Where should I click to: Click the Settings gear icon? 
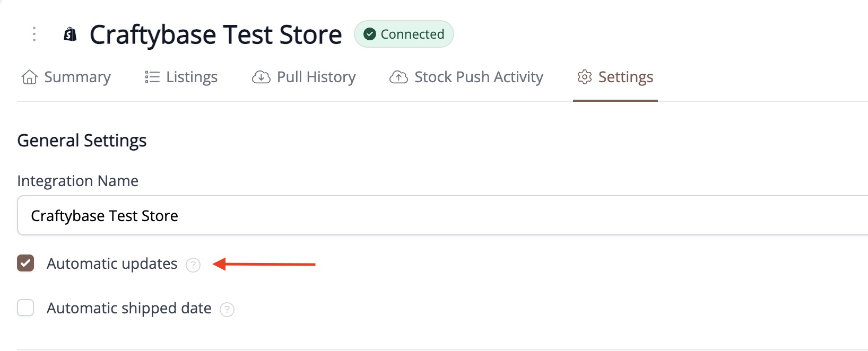585,77
